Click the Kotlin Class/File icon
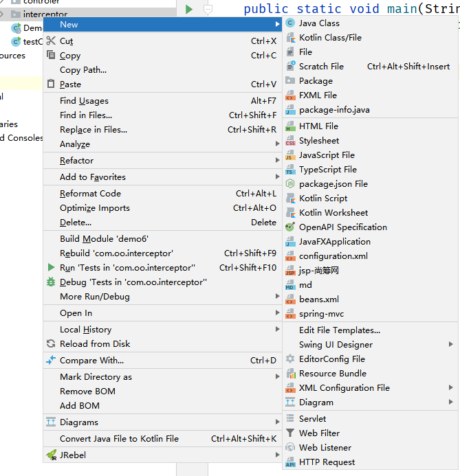The height and width of the screenshot is (476, 460). click(290, 38)
